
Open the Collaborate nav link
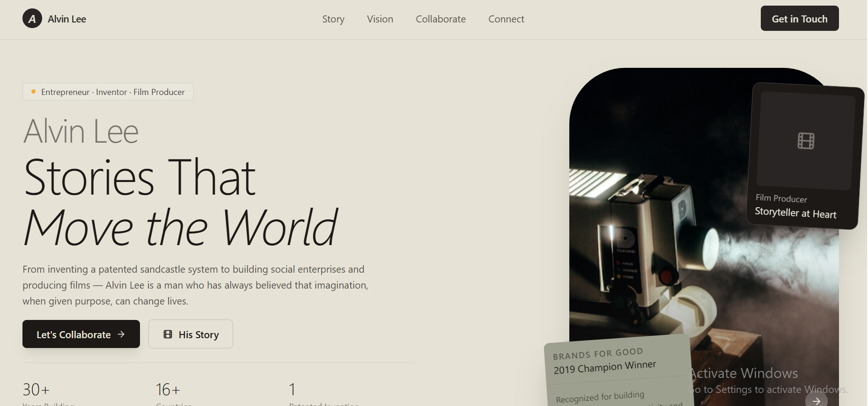point(441,19)
